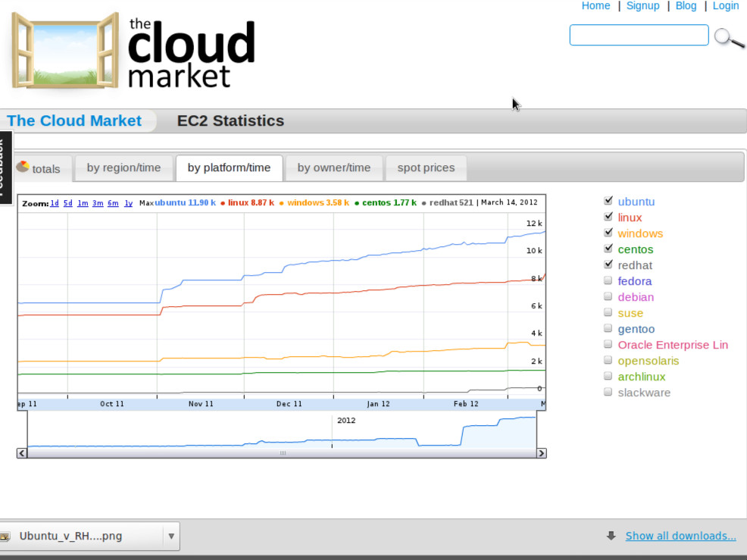Image resolution: width=747 pixels, height=560 pixels.
Task: Click the Ubuntu_v_RH png file icon
Action: (5, 537)
